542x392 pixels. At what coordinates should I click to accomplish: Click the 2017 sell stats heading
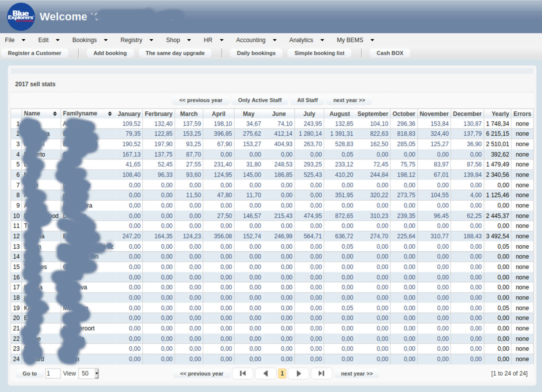point(35,84)
